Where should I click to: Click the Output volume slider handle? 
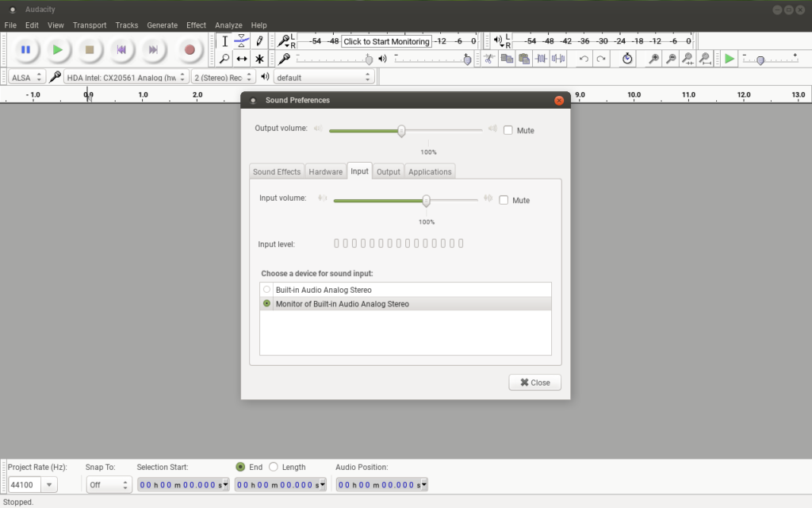401,131
